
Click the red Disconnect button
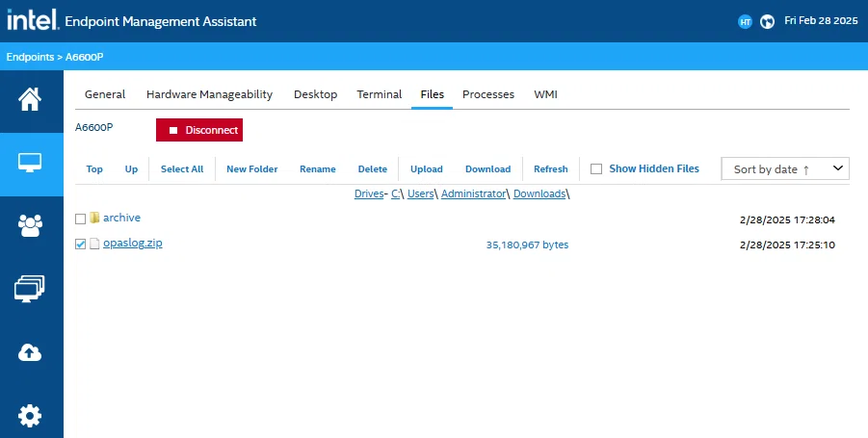199,130
